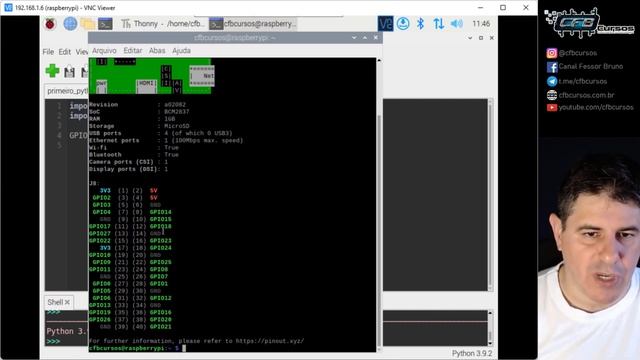Click the 'Ethernet ports' line in terminal
The width and height of the screenshot is (640, 360).
pos(166,140)
